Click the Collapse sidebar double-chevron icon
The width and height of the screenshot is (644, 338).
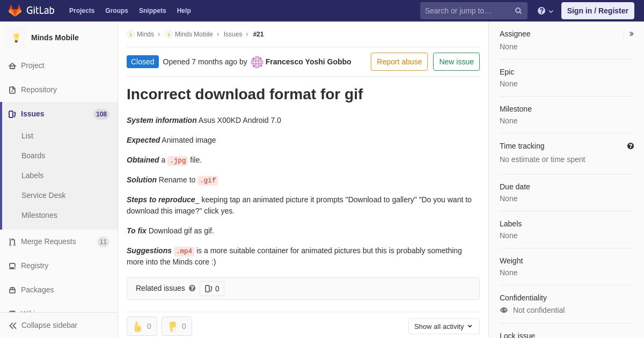click(13, 326)
